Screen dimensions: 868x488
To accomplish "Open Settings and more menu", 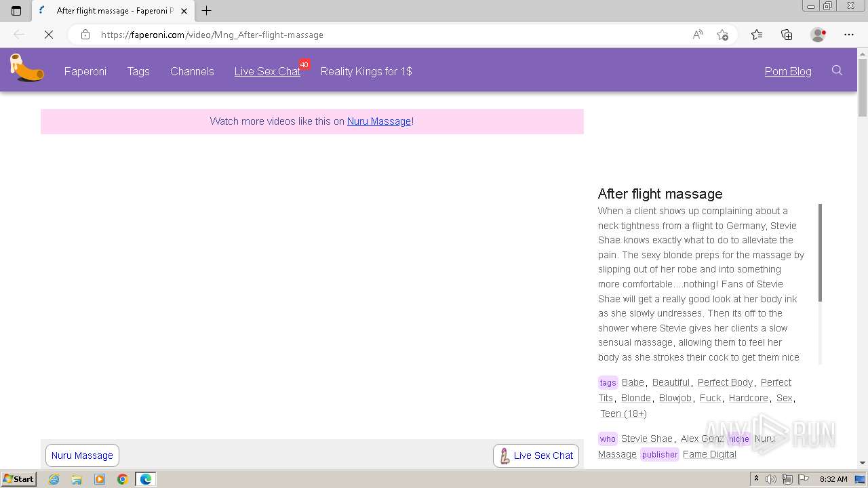I will [849, 35].
